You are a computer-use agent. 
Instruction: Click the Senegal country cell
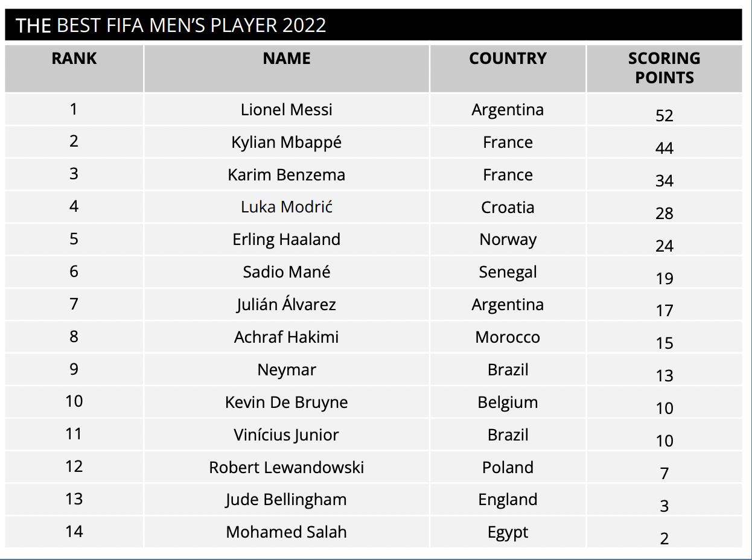(508, 272)
